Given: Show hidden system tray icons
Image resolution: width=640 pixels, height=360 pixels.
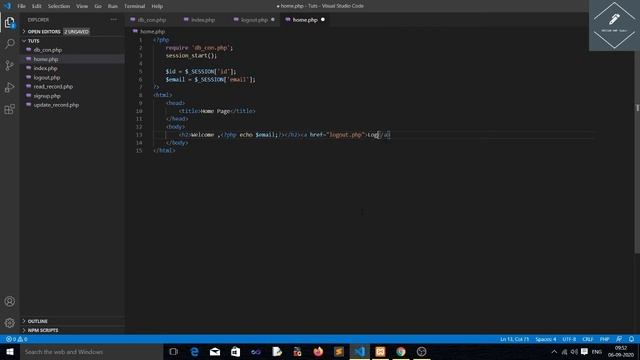Looking at the screenshot, I should tap(554, 351).
